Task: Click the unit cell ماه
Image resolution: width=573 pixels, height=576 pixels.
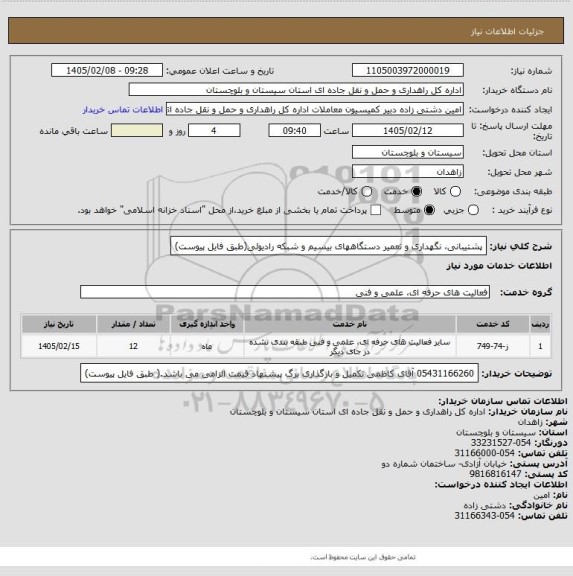Action: [x=207, y=346]
